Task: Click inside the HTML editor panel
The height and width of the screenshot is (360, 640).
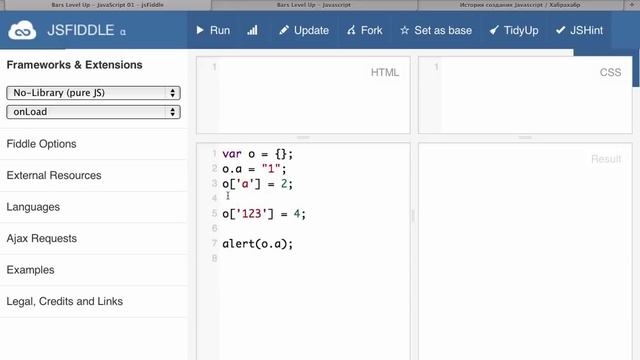Action: [303, 95]
